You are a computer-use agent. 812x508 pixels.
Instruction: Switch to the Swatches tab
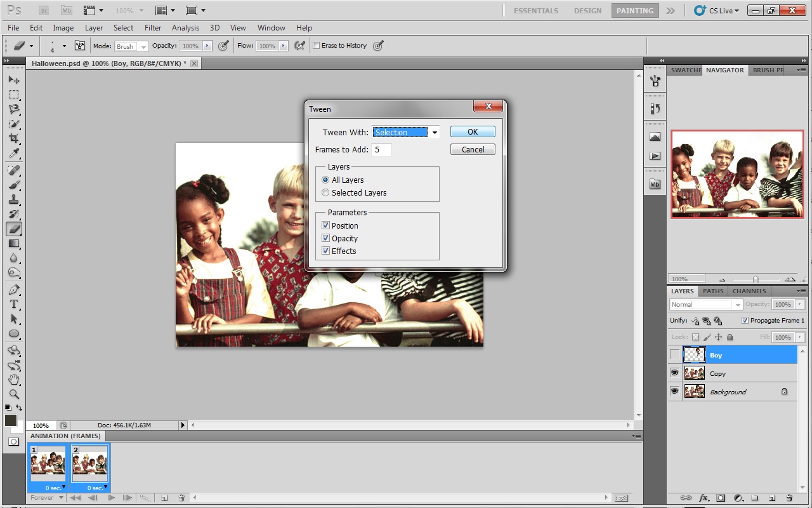pos(685,70)
